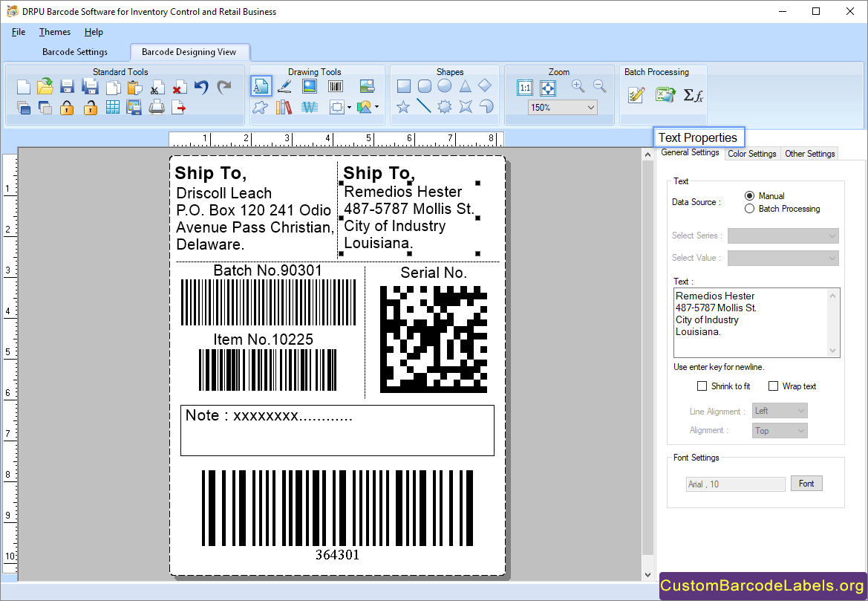Zoom out with the magnifier minus
The image size is (868, 601).
coord(599,86)
